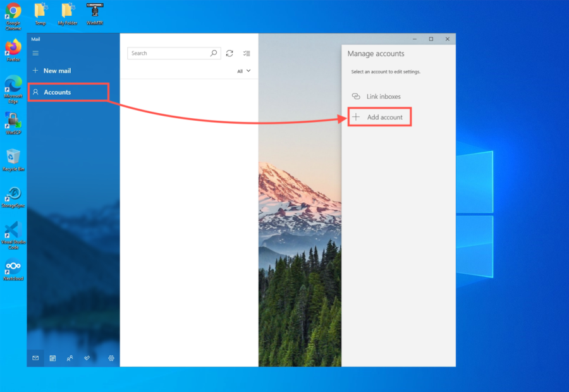Enter selection mode via checklist icon
This screenshot has width=569, height=392.
click(247, 54)
